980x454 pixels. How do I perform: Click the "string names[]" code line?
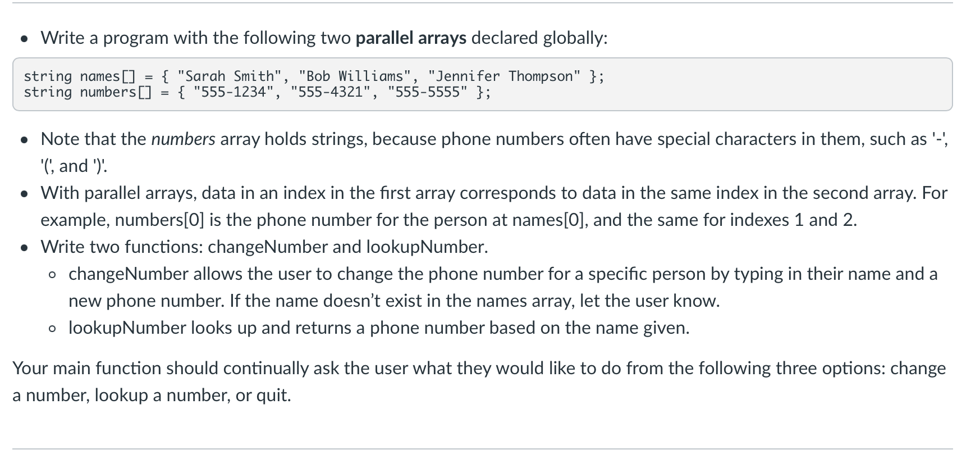click(x=314, y=76)
